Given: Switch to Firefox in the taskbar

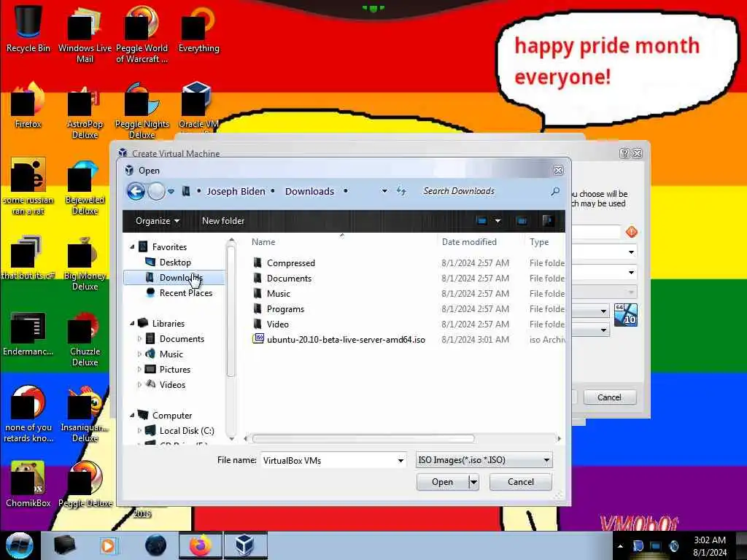Looking at the screenshot, I should 201,545.
